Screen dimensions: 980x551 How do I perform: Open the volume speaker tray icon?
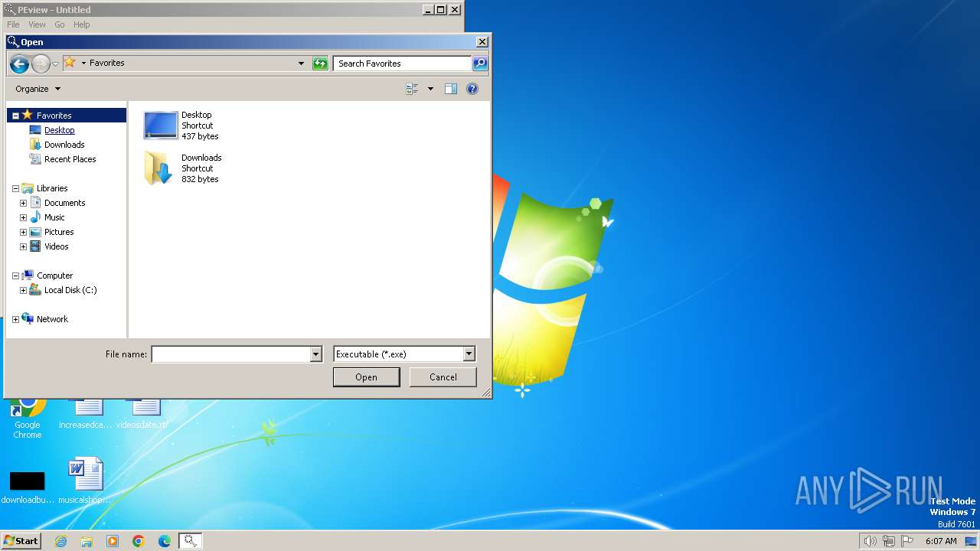tap(870, 541)
